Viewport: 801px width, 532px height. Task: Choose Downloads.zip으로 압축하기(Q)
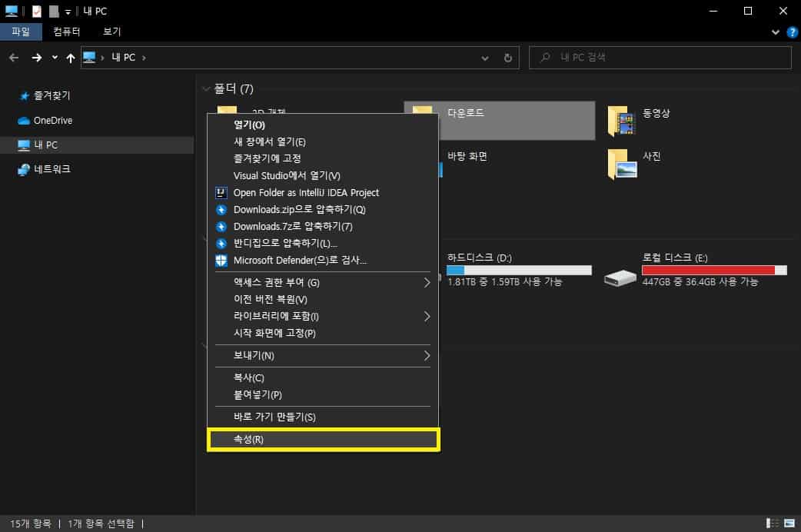pos(322,210)
